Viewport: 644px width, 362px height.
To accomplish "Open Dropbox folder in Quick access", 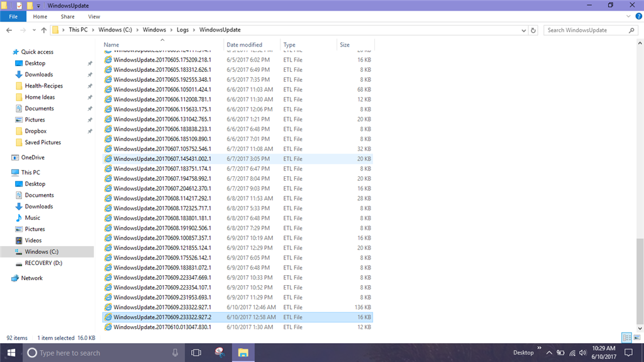I will point(35,131).
